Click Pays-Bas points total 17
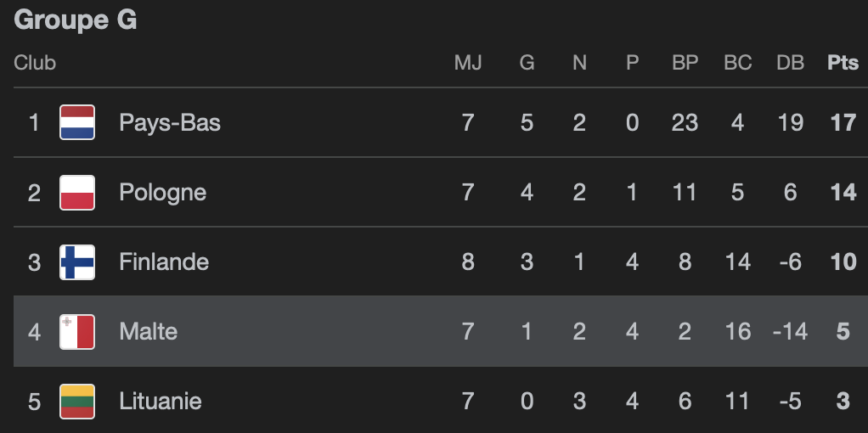The width and height of the screenshot is (868, 433). click(843, 122)
